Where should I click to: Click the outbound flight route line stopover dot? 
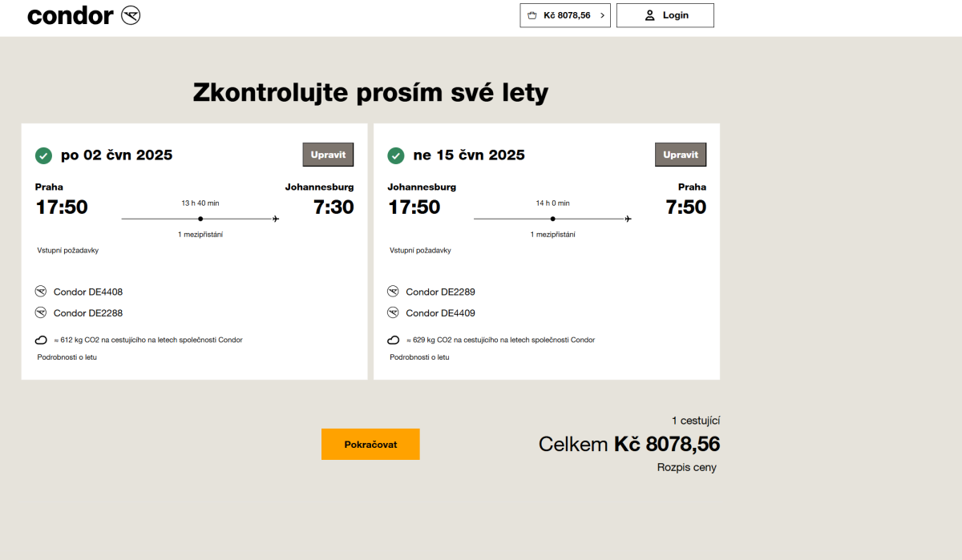[x=200, y=219]
